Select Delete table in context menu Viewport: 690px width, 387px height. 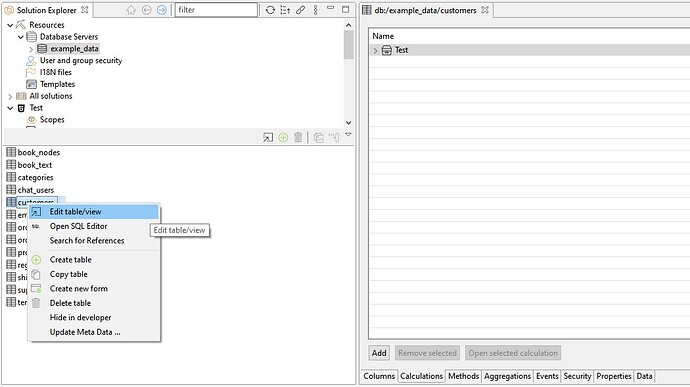(70, 303)
